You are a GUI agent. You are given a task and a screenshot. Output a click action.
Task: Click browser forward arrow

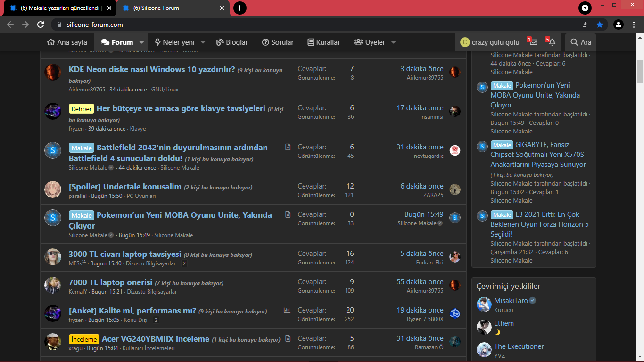click(25, 25)
